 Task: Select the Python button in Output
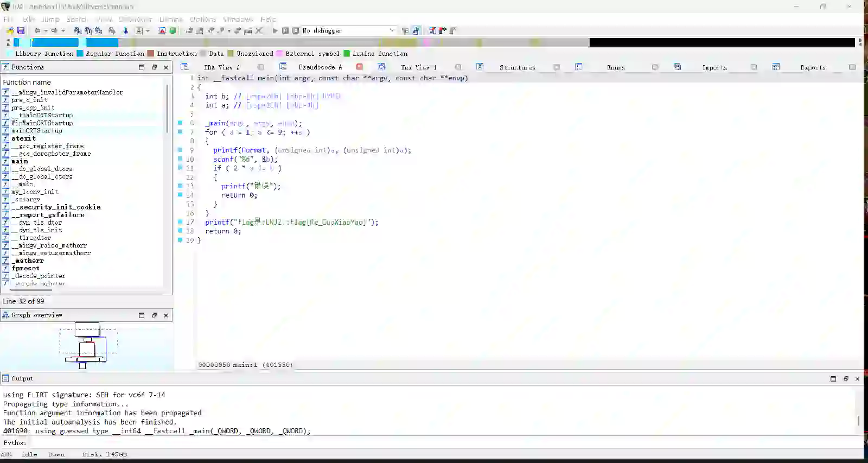tap(15, 443)
